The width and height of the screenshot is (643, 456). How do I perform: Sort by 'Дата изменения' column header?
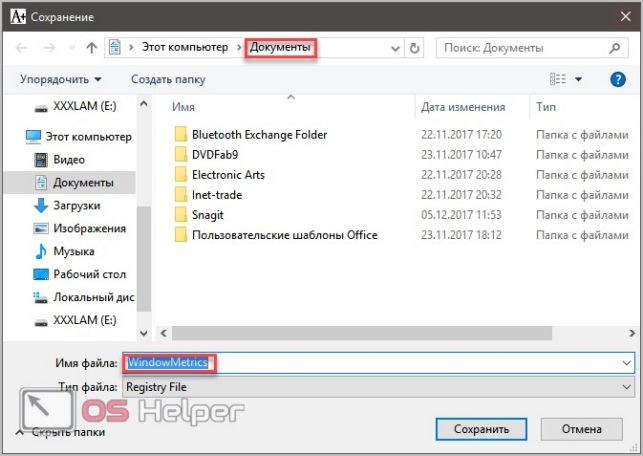463,107
